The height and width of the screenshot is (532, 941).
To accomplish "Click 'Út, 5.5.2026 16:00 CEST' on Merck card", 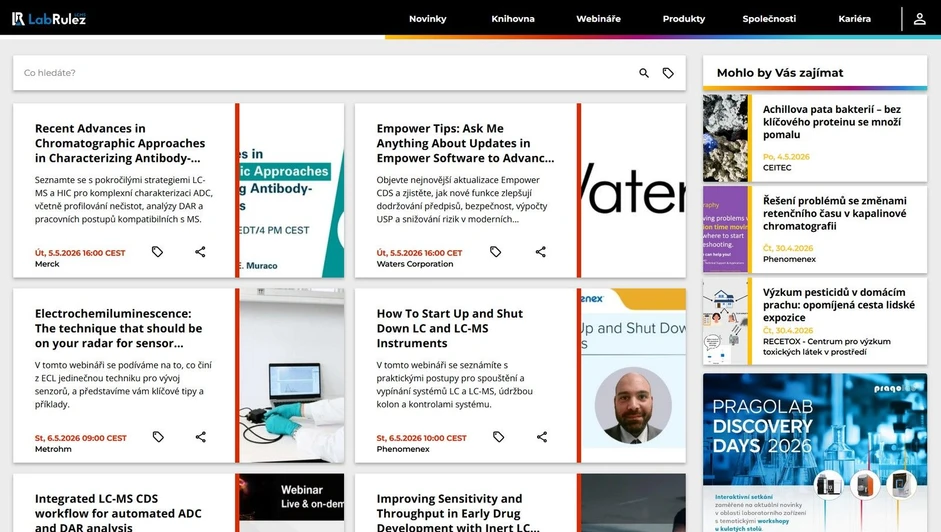I will tap(80, 253).
